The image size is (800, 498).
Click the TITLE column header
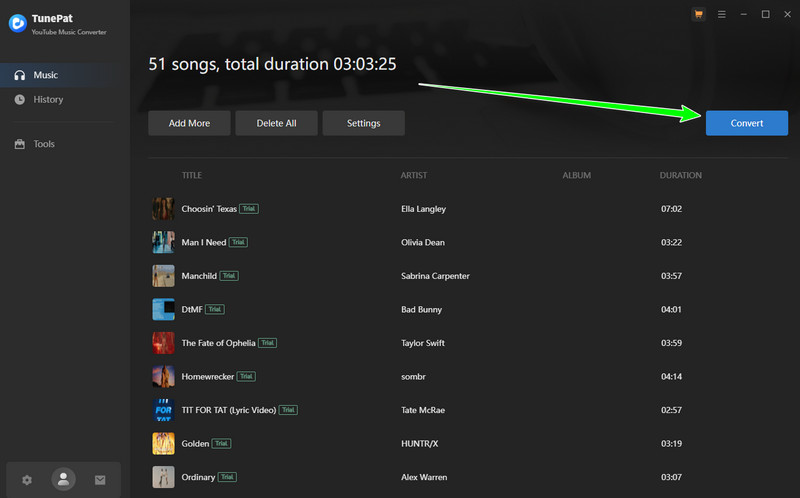191,175
